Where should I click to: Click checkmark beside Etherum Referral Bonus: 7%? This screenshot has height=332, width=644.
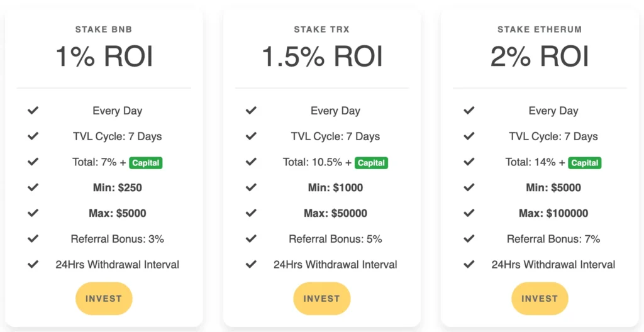pos(469,239)
